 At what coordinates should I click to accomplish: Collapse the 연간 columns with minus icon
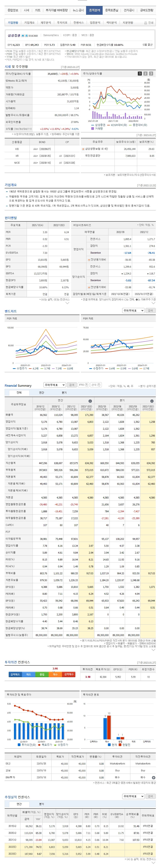90,401
